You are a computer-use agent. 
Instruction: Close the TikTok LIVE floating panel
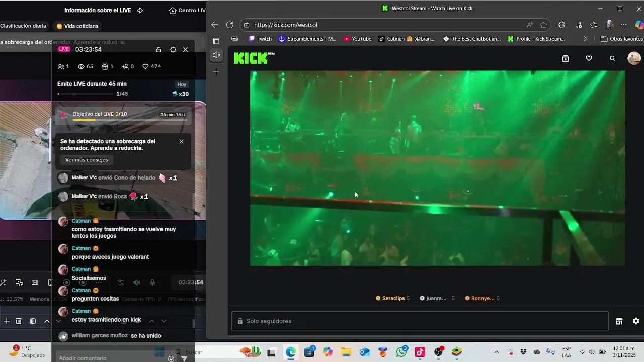click(x=186, y=50)
